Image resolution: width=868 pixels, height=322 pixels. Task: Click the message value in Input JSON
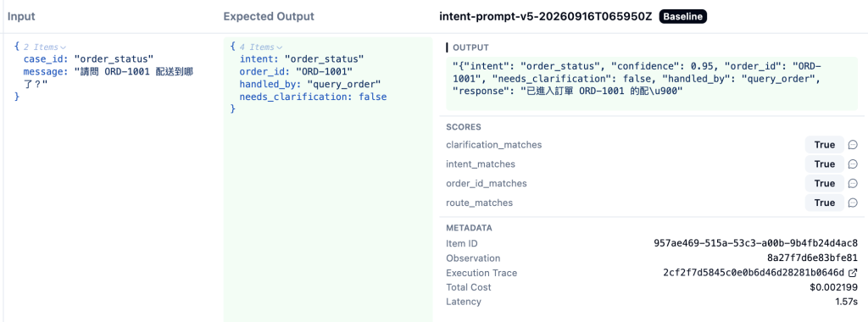(108, 78)
